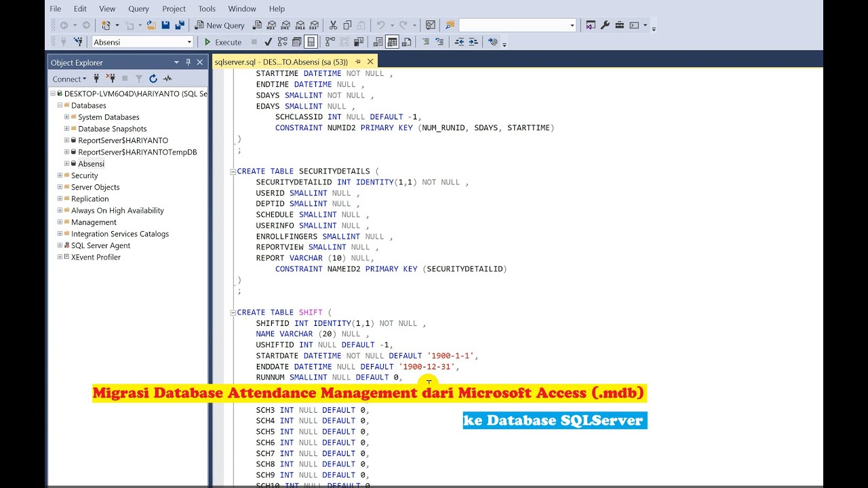Image resolution: width=868 pixels, height=488 pixels.
Task: Click the Execute query button
Action: [223, 42]
